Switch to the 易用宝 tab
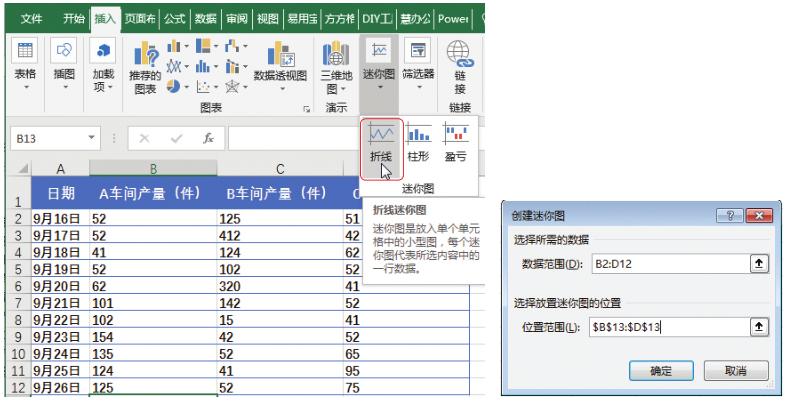Screen dimensions: 787x401 coord(302,19)
